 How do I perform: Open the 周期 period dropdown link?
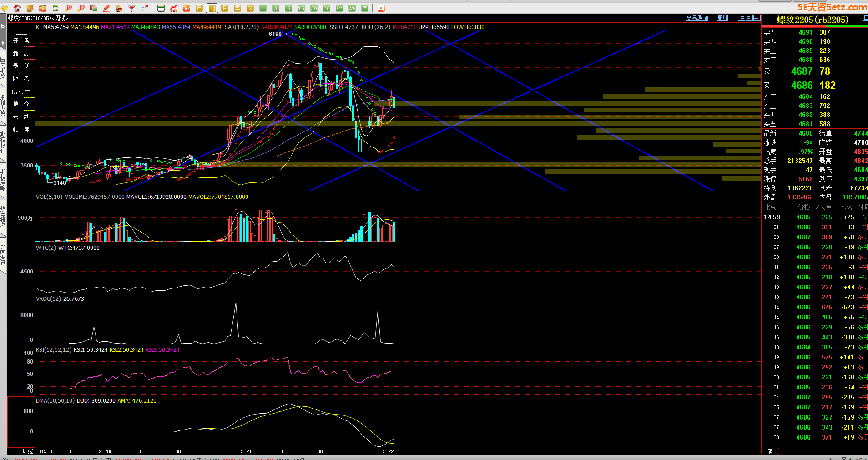click(722, 18)
